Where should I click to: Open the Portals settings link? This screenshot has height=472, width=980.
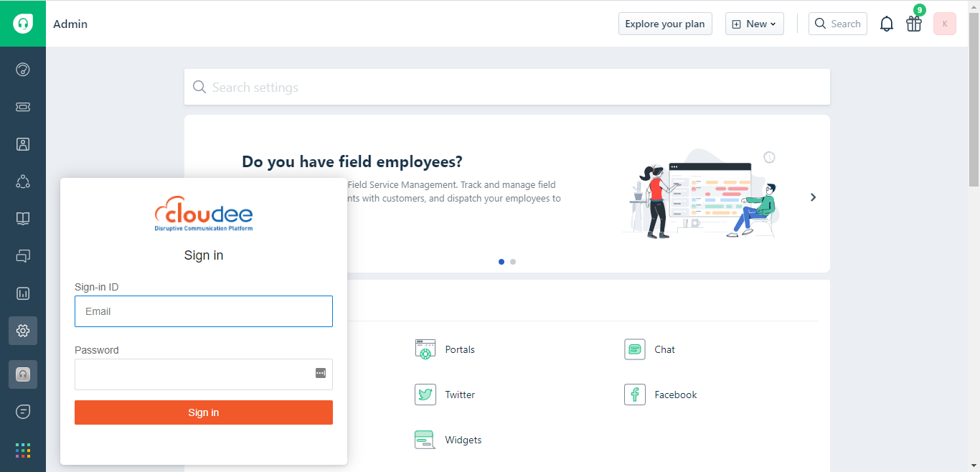(460, 349)
